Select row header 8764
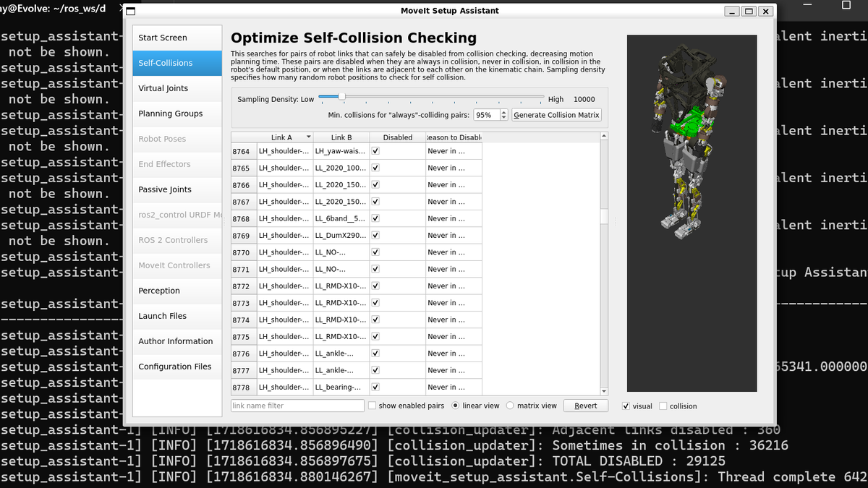 tap(244, 152)
